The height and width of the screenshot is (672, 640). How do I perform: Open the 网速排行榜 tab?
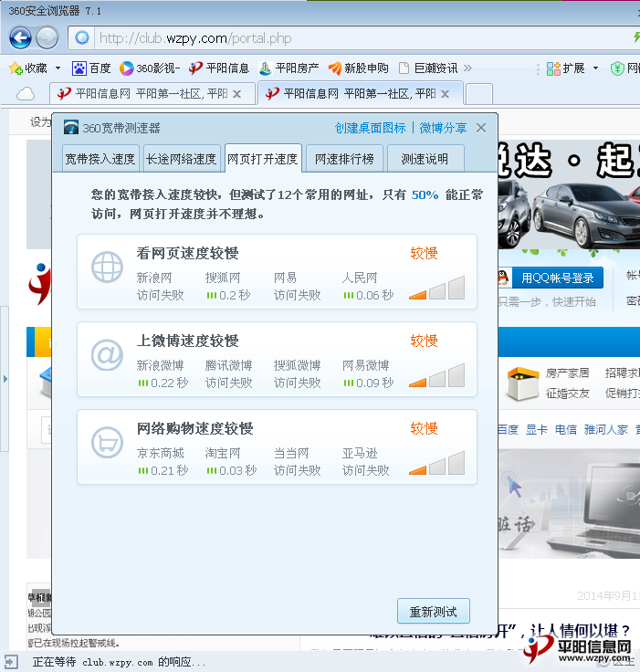pos(344,159)
